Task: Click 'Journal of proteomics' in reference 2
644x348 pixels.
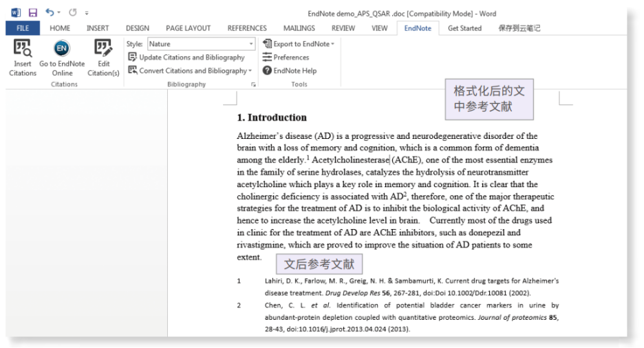Action: click(512, 317)
